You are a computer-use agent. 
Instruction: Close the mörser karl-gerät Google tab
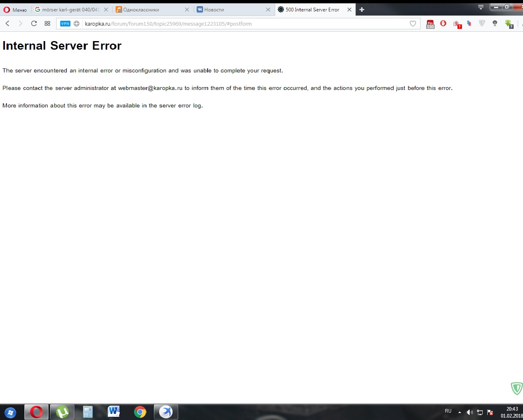[x=106, y=10]
